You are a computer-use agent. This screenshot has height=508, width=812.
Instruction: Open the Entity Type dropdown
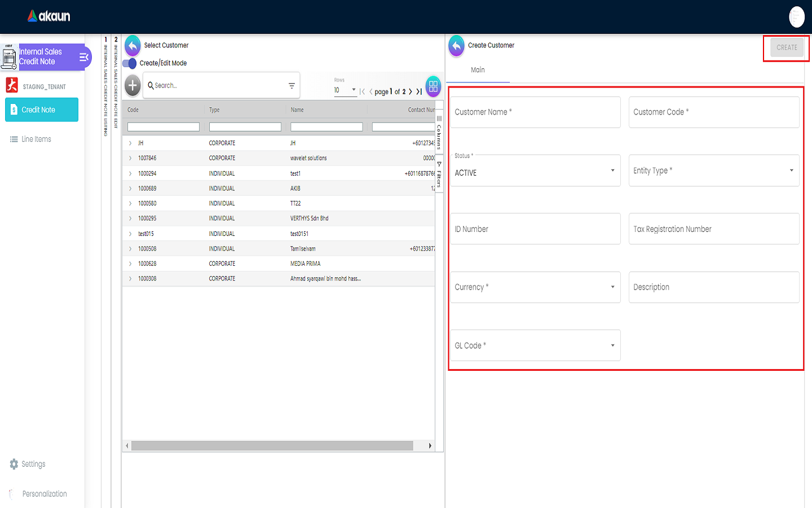coord(713,170)
